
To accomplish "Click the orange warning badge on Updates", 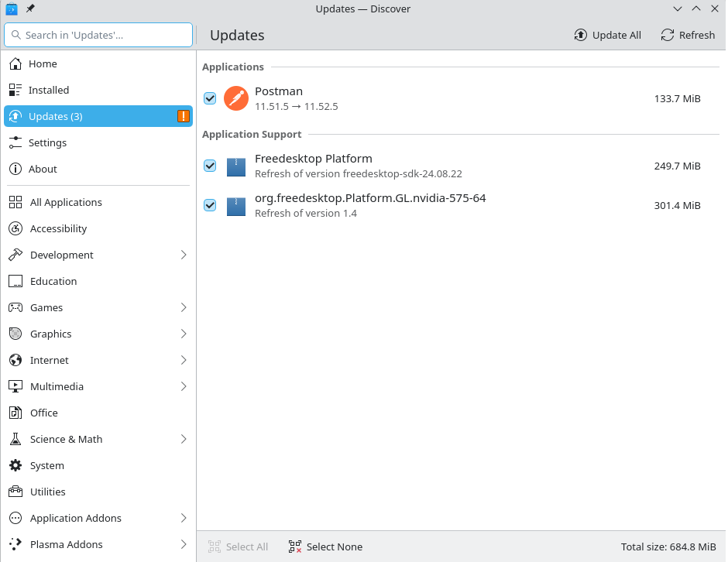I will [x=184, y=116].
